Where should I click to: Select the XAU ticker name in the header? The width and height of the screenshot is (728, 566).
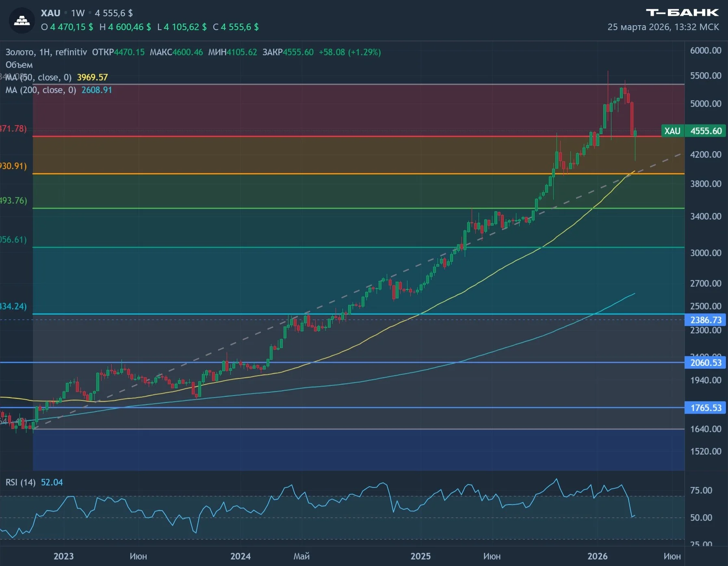[50, 13]
